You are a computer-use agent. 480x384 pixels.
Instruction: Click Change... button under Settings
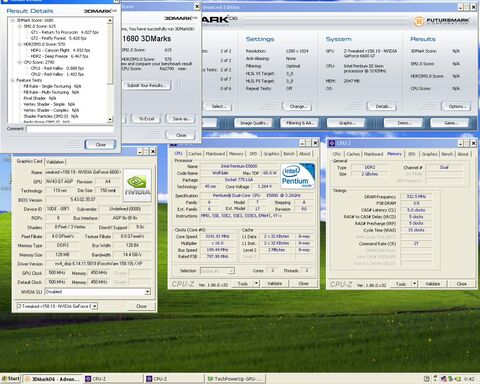297,107
